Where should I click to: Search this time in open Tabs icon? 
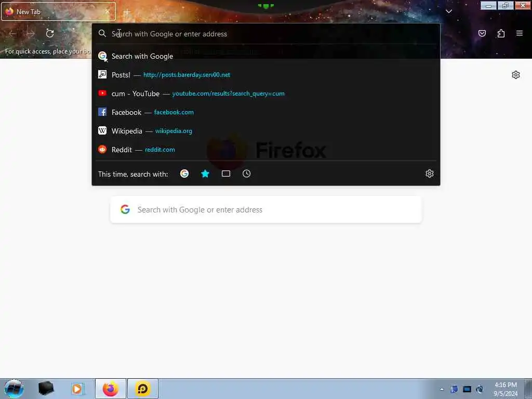tap(226, 174)
